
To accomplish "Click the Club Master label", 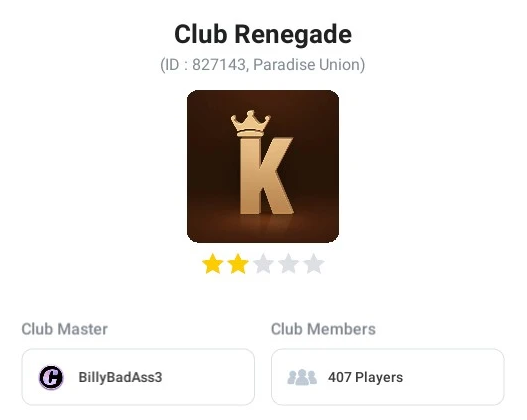I will tap(65, 329).
